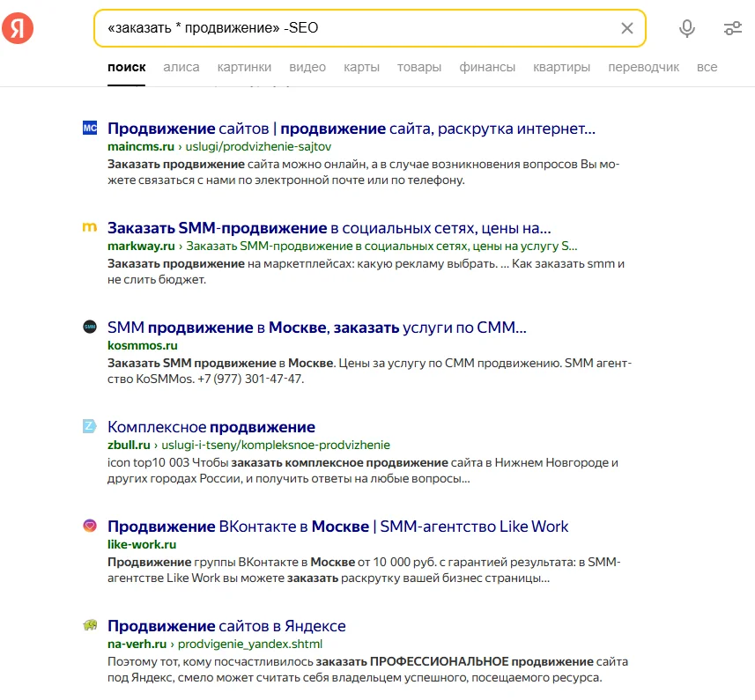This screenshot has width=755, height=700.
Task: Open result titled Заказать SMM-продвижение
Action: click(x=329, y=228)
